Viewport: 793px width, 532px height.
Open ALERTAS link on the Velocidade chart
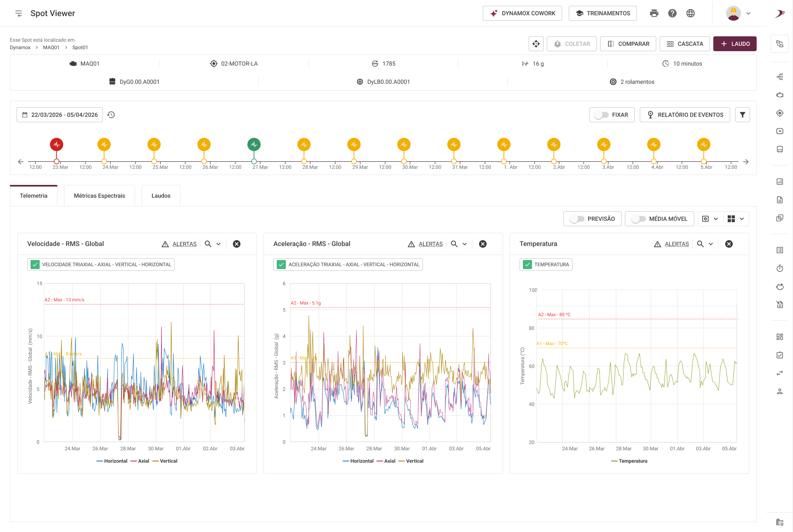coord(185,244)
